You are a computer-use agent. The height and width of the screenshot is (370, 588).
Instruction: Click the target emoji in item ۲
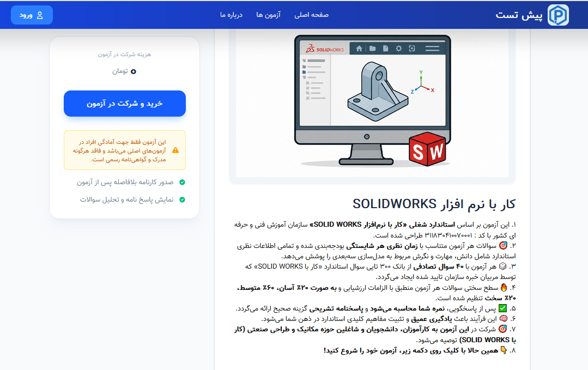pos(503,246)
